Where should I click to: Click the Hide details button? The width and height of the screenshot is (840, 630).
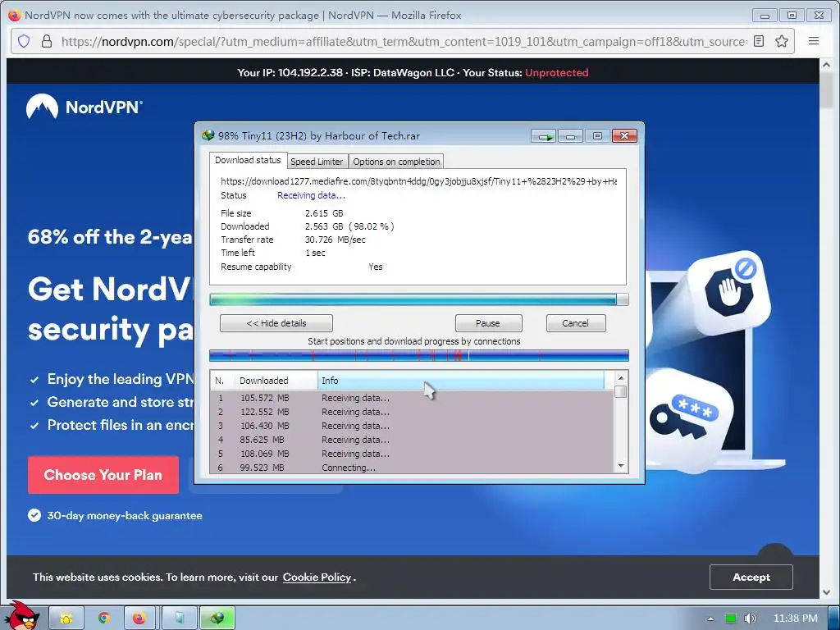(276, 323)
